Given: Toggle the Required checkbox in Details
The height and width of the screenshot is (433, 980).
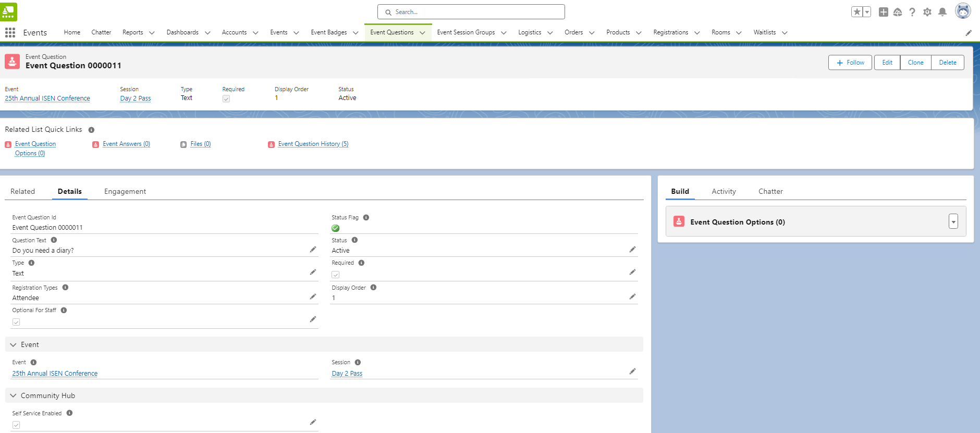Looking at the screenshot, I should click(x=336, y=275).
